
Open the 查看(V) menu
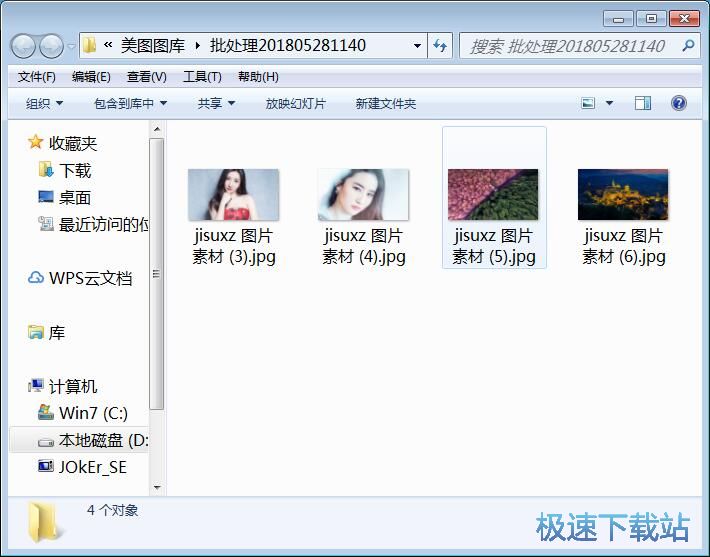[x=147, y=77]
